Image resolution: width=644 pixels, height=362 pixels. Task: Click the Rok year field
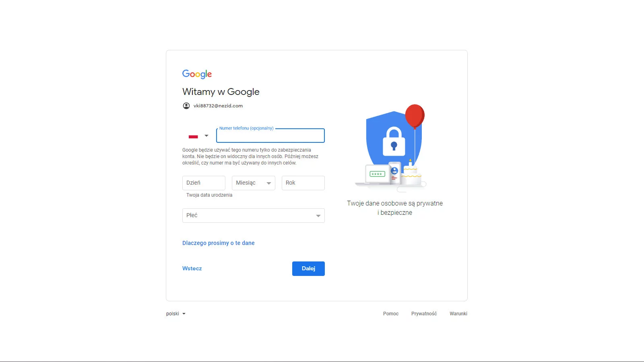(x=303, y=183)
